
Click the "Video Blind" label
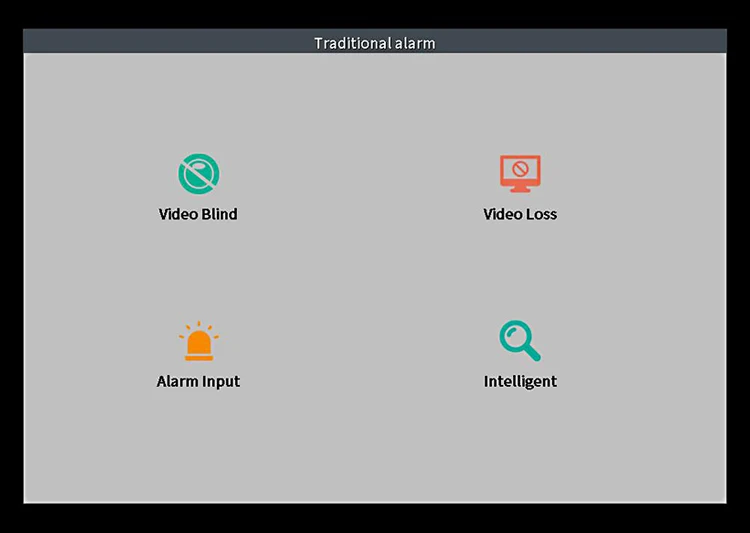pyautogui.click(x=198, y=214)
